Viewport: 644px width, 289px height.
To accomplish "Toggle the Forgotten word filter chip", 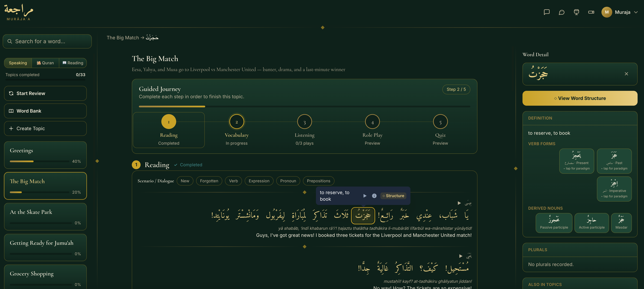I will click(209, 181).
